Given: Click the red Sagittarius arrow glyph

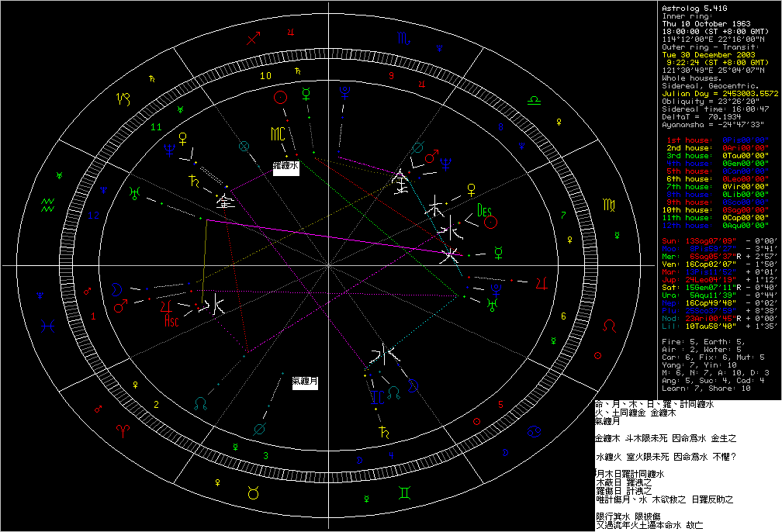Looking at the screenshot, I should pyautogui.click(x=253, y=39).
